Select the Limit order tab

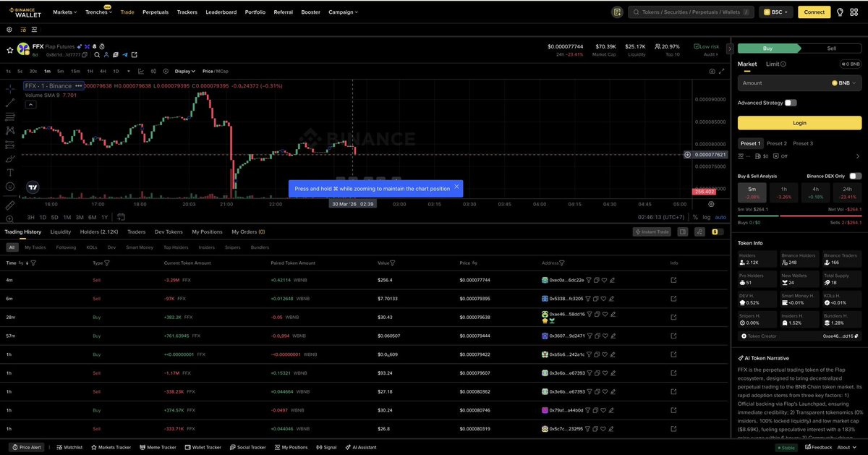tap(775, 64)
